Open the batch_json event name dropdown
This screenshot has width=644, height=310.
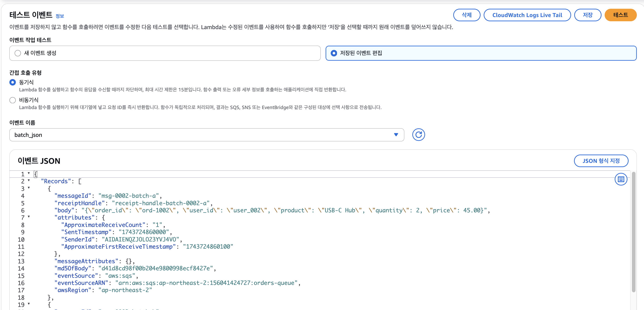pos(206,135)
